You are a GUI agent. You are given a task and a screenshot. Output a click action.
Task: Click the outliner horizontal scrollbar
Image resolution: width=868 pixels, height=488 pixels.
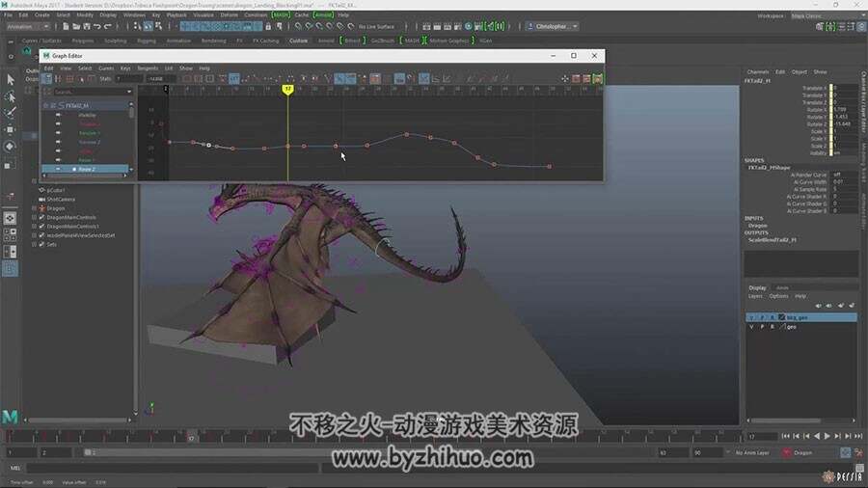[x=77, y=420]
